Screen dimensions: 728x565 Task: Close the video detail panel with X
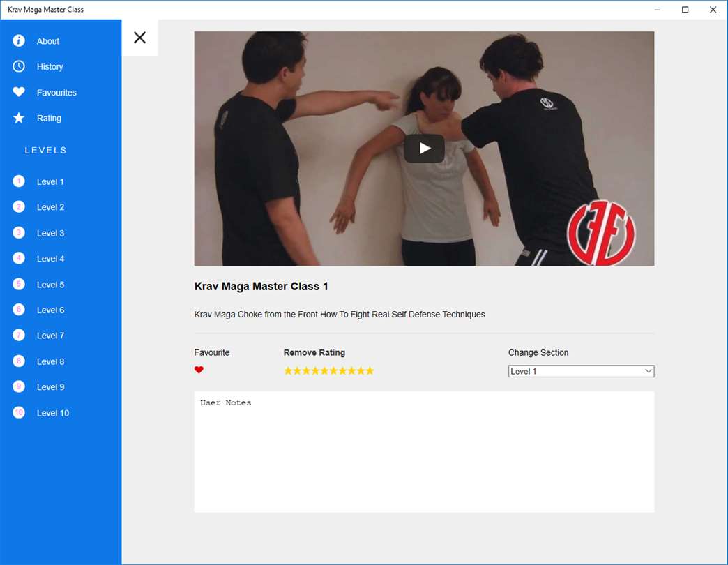pyautogui.click(x=139, y=38)
